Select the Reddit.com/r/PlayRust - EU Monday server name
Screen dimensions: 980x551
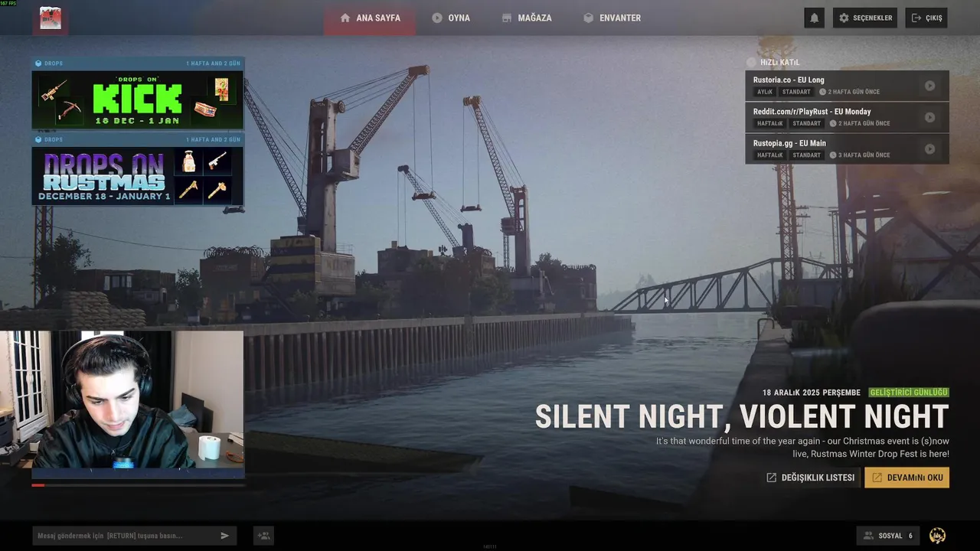pyautogui.click(x=812, y=112)
